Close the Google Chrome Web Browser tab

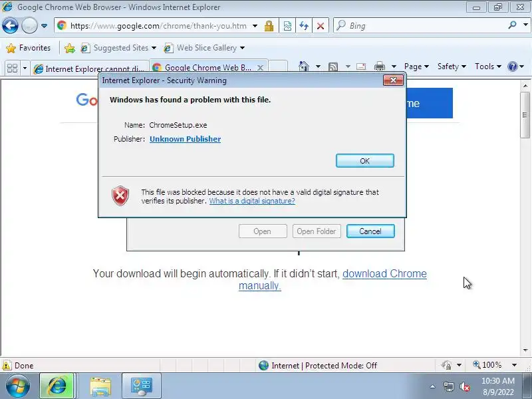[260, 68]
